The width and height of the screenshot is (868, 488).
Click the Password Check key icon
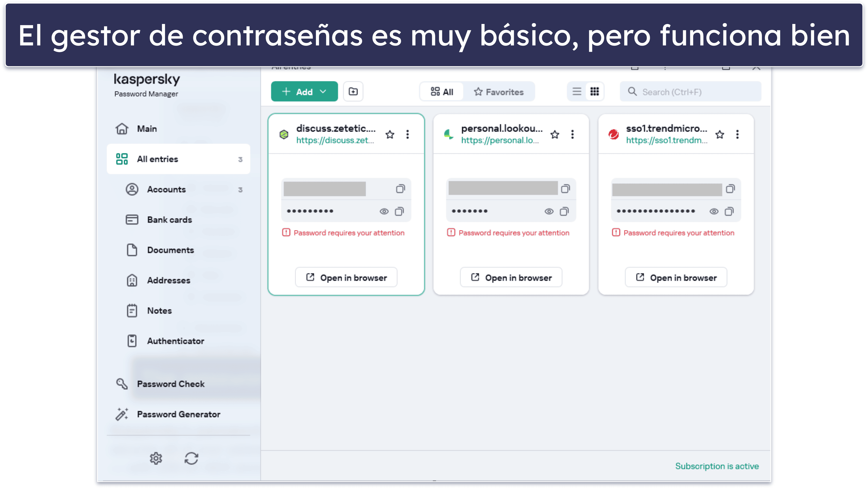122,384
